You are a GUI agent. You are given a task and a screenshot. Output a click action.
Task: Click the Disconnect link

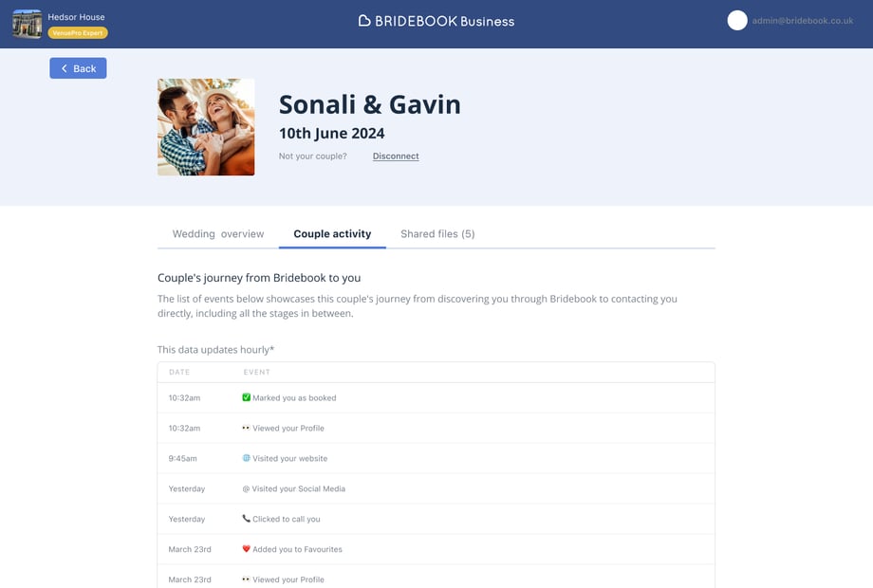coord(396,156)
